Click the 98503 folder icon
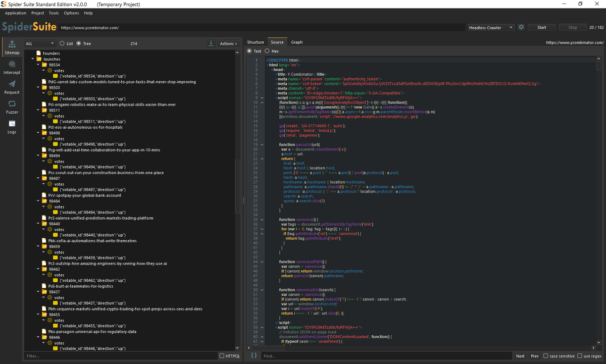The height and width of the screenshot is (364, 606). point(44,88)
